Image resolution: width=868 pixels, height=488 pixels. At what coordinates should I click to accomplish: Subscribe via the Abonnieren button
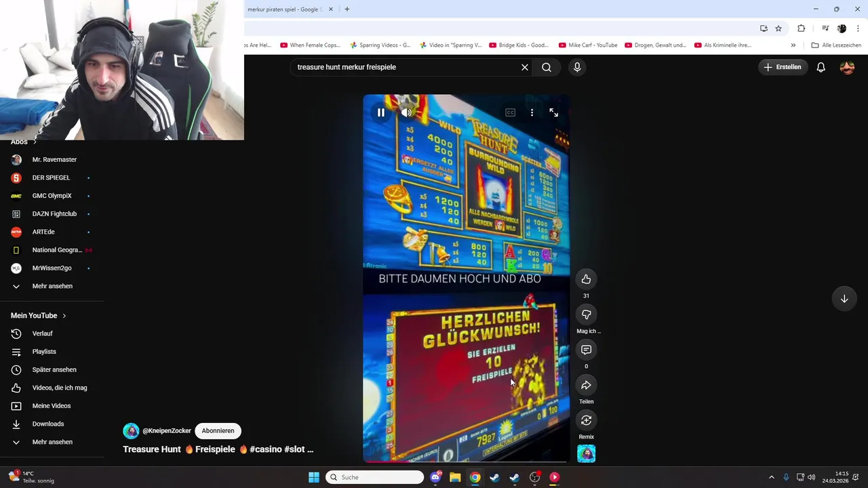[x=218, y=430]
